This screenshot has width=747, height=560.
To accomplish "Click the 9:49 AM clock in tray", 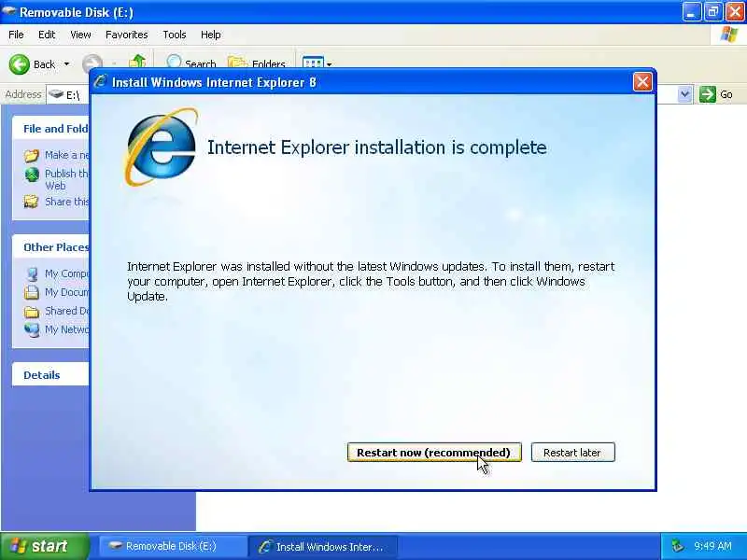I will [x=712, y=546].
